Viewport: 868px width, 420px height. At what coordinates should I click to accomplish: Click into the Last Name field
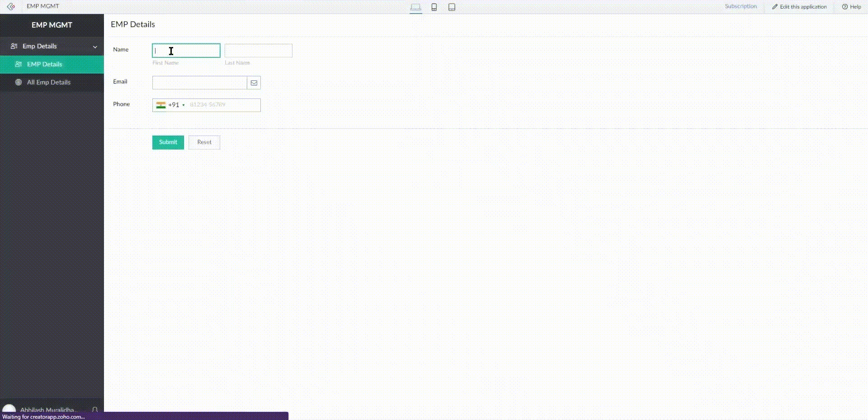(258, 51)
